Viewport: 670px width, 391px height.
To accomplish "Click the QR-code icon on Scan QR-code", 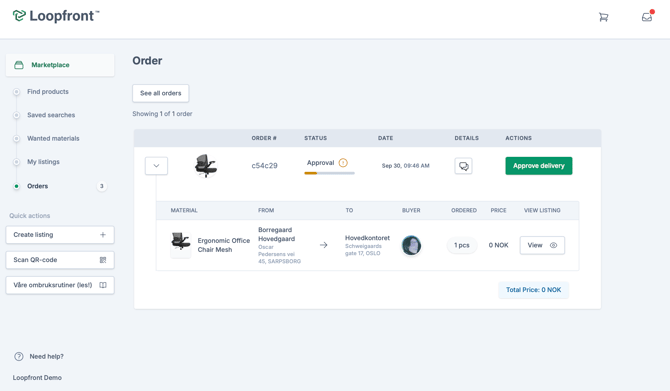I will pos(103,260).
